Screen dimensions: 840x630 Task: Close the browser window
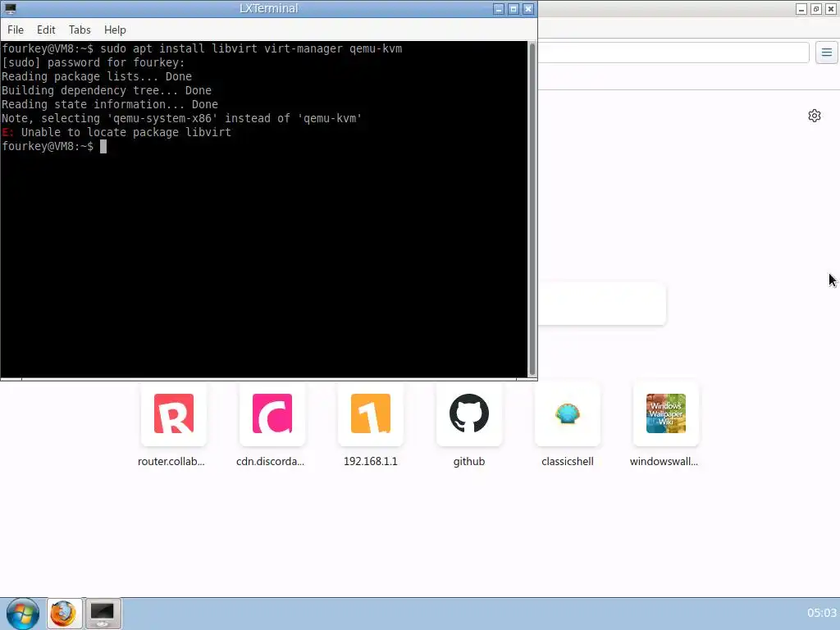point(831,9)
